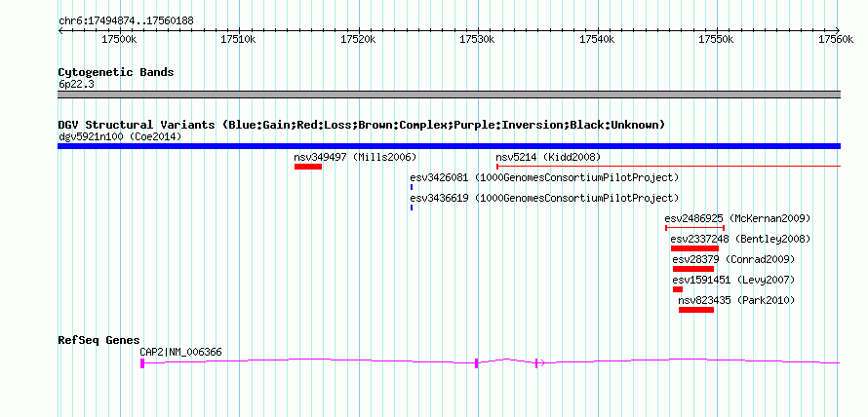Click the esv28379 (Conrad2009) red bar
Viewport: 868px width, 417px height.
(693, 269)
